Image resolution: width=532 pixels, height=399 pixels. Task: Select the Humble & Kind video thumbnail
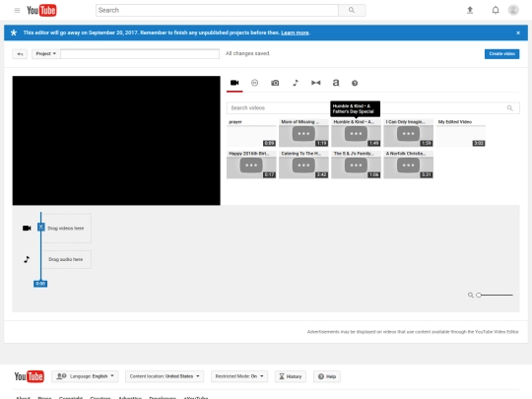(x=356, y=133)
